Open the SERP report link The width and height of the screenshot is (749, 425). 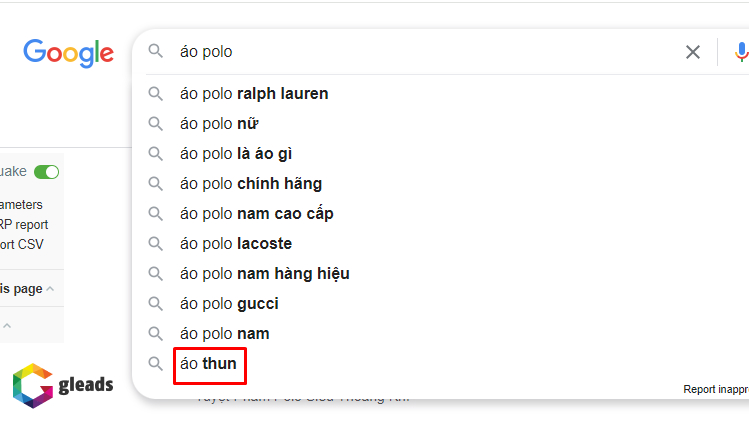24,225
